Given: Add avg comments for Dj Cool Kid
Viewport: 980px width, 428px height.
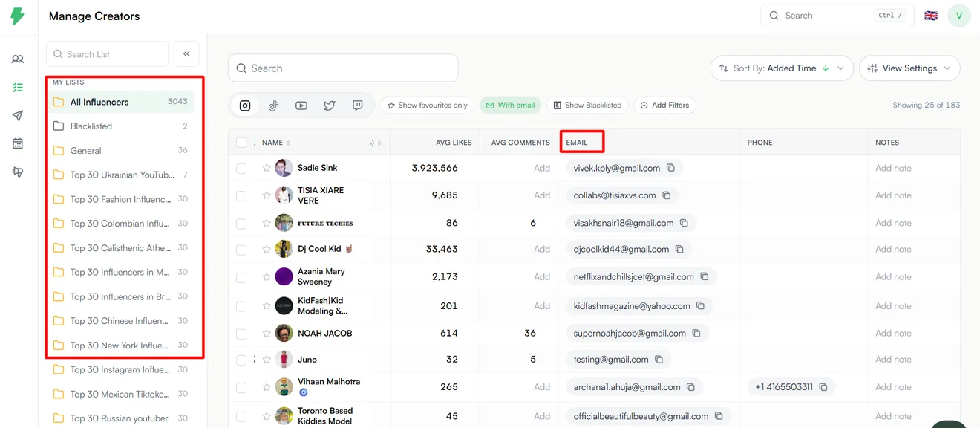Looking at the screenshot, I should pos(542,249).
